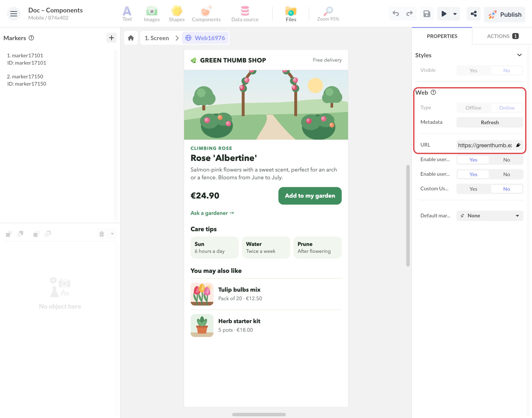Click the URL input field
Viewport: 532px width, 418px height.
[x=484, y=145]
